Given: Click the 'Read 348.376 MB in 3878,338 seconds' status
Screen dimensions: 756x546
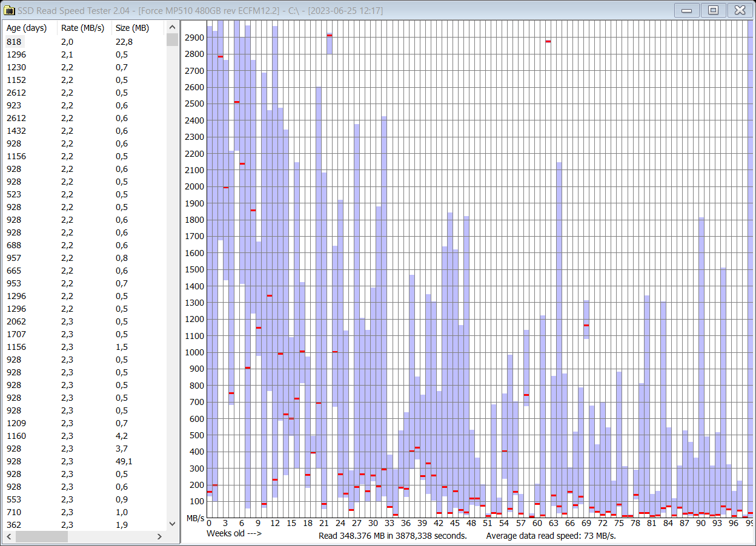Looking at the screenshot, I should 393,536.
